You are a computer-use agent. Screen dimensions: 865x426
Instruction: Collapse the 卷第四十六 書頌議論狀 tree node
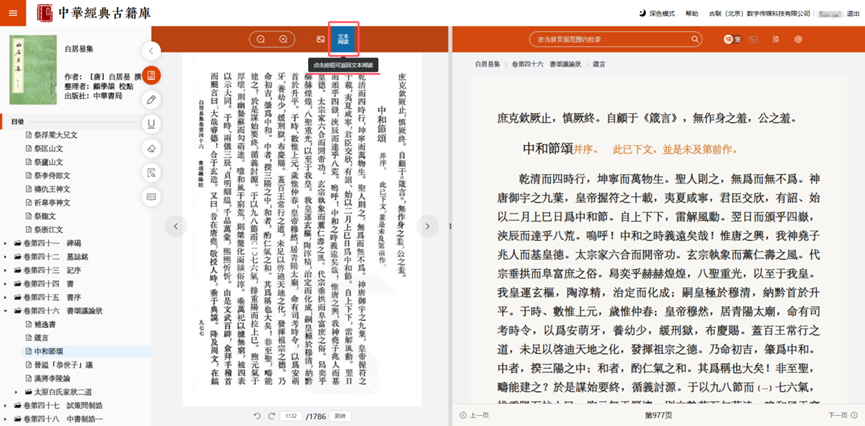point(6,312)
